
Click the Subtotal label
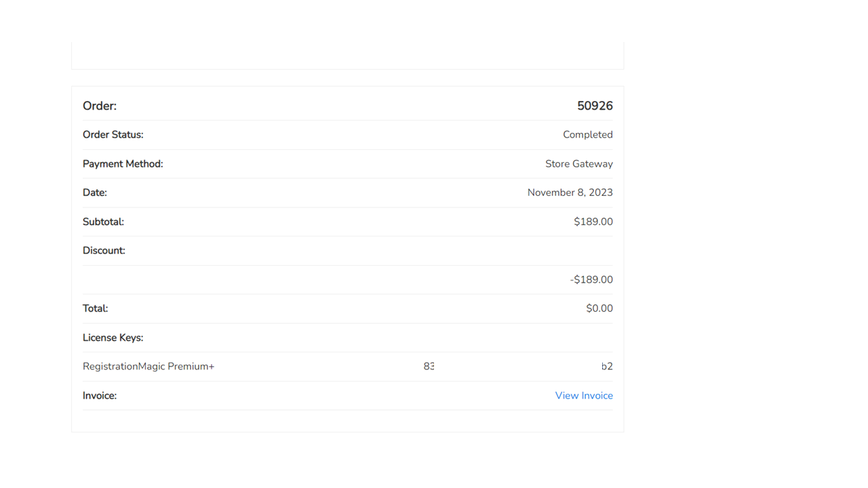click(103, 222)
